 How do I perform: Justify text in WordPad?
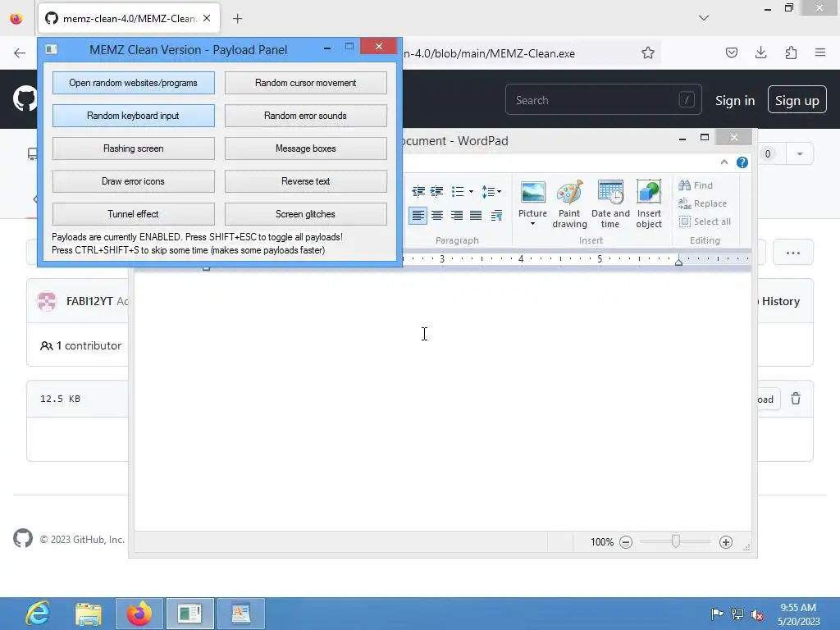[x=476, y=216]
